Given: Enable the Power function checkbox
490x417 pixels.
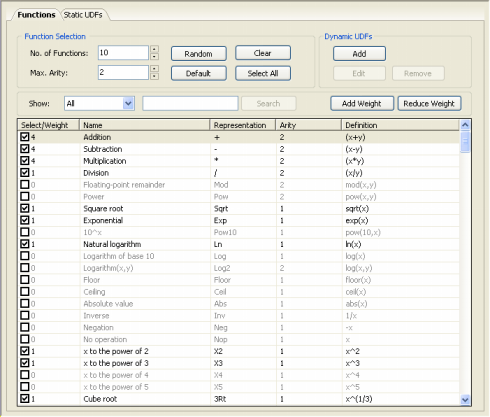Looking at the screenshot, I should [25, 196].
